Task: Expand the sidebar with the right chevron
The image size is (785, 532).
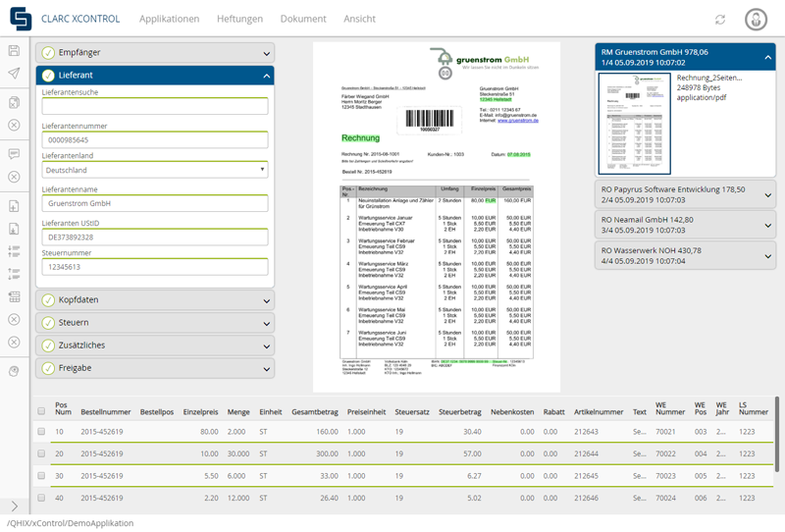Action: click(x=14, y=505)
